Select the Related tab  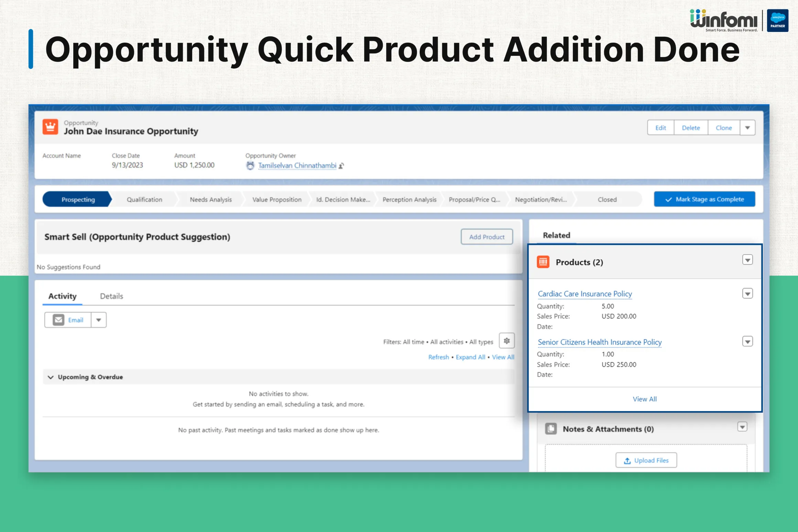[556, 235]
